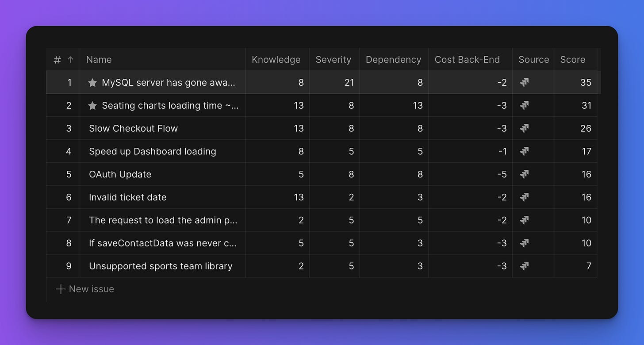644x345 pixels.
Task: Click the Source column header
Action: click(x=533, y=59)
